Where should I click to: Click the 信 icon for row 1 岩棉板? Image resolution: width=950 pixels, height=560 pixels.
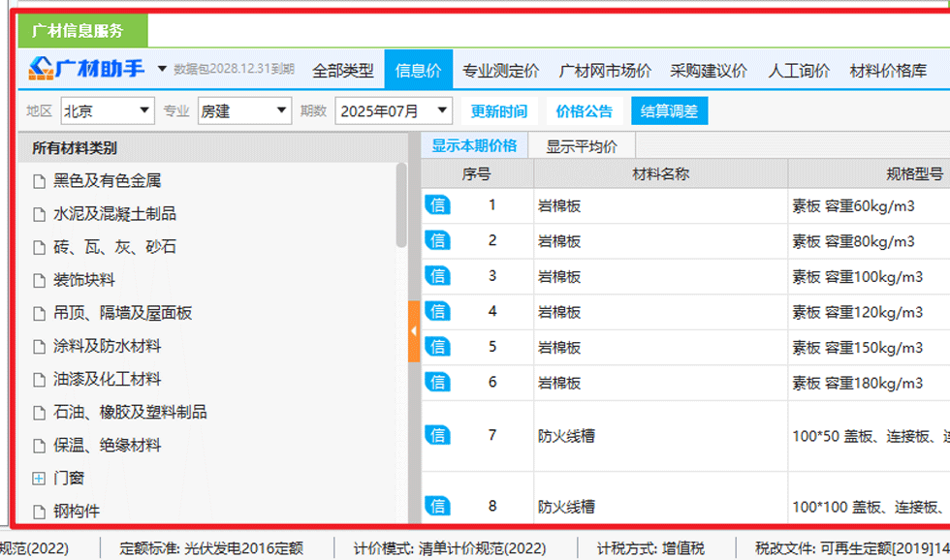(438, 204)
